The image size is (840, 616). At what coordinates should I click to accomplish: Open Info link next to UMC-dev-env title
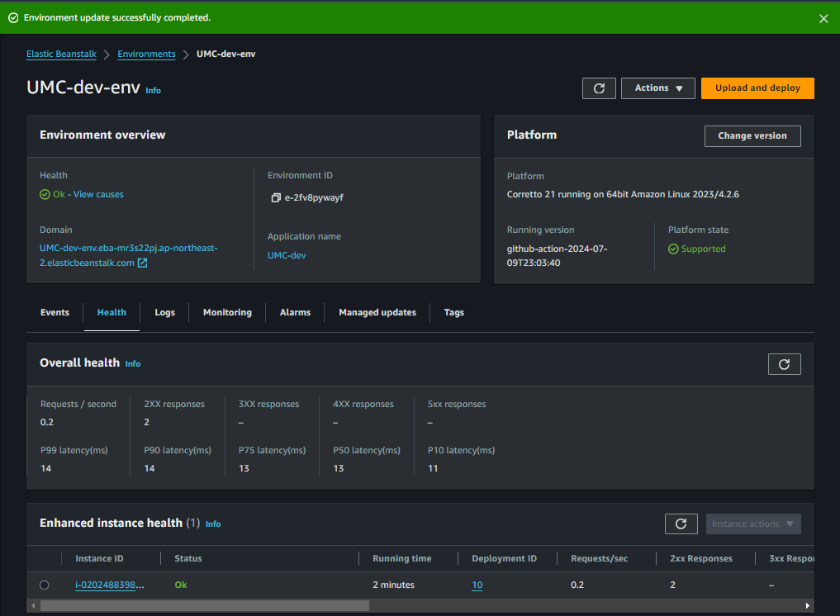pyautogui.click(x=153, y=91)
